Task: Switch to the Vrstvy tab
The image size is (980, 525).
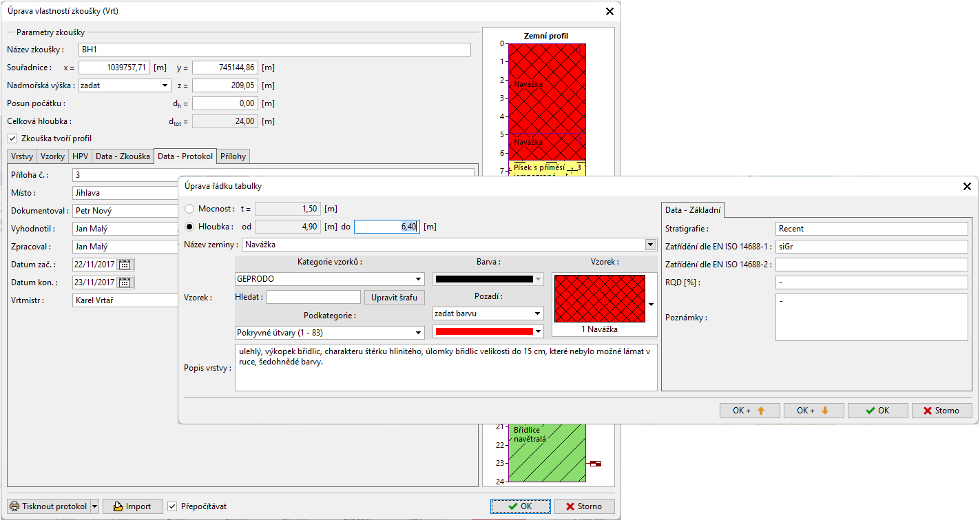Action: point(21,156)
